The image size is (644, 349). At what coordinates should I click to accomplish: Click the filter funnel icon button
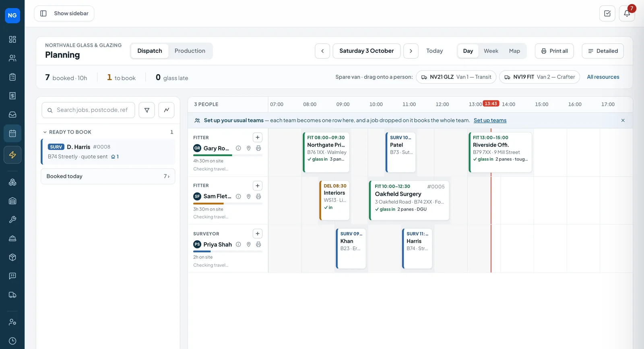tap(147, 110)
